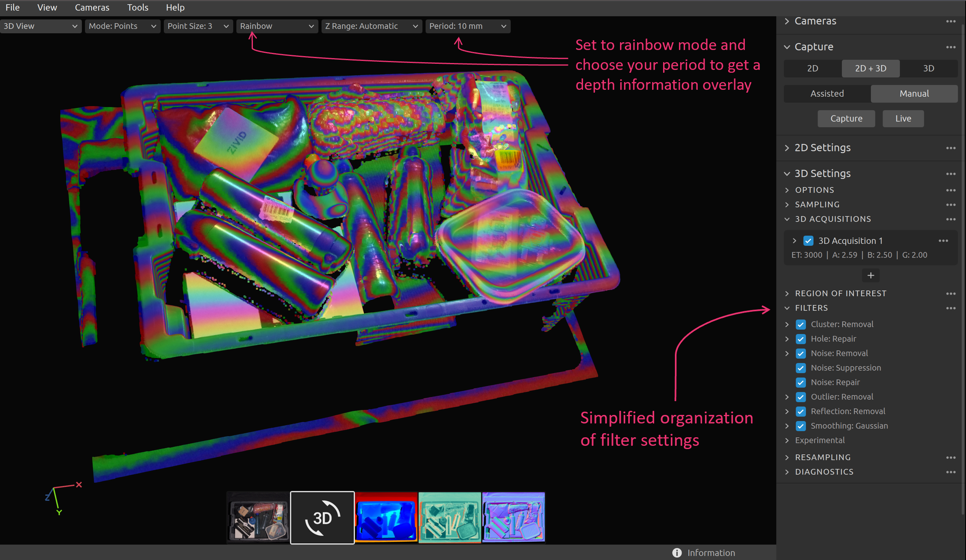The image size is (966, 560).
Task: Open the Region of Interest options menu
Action: (x=951, y=293)
